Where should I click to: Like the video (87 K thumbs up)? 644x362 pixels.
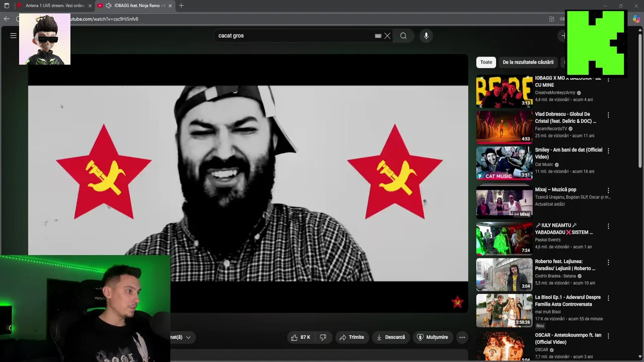[x=300, y=337]
